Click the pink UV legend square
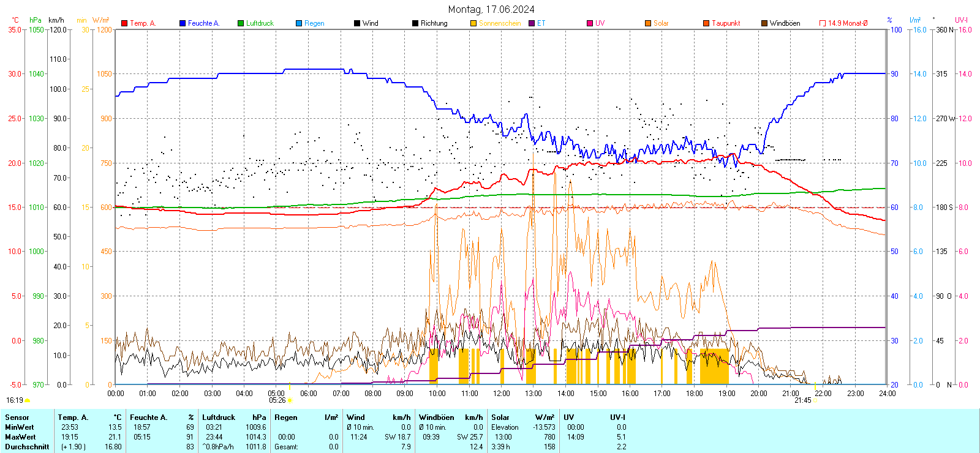Screen dimensions: 980x453 (590, 23)
